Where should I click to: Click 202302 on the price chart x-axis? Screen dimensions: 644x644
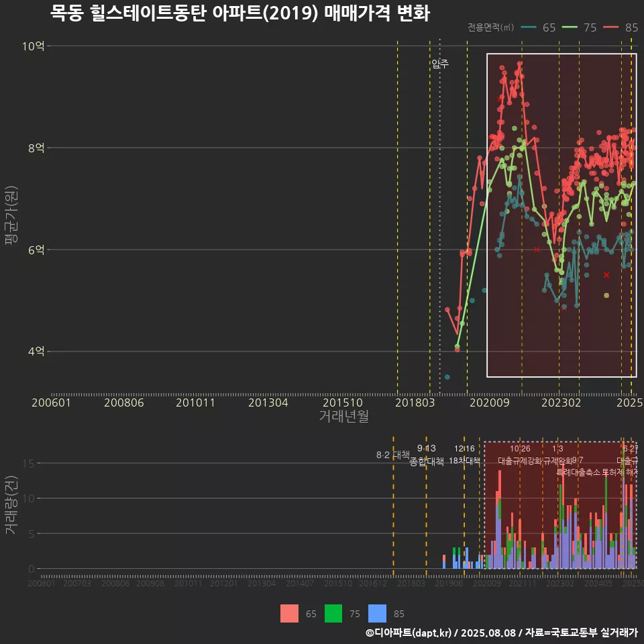[561, 402]
